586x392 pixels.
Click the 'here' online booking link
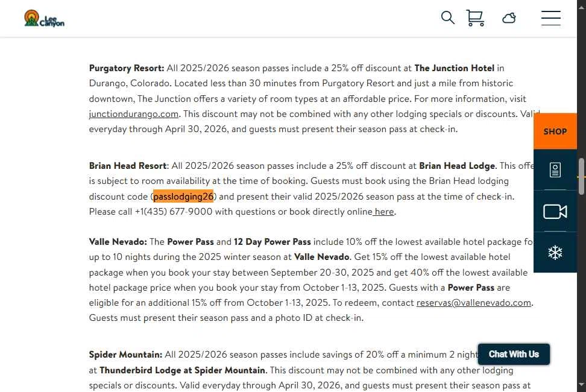pos(384,212)
